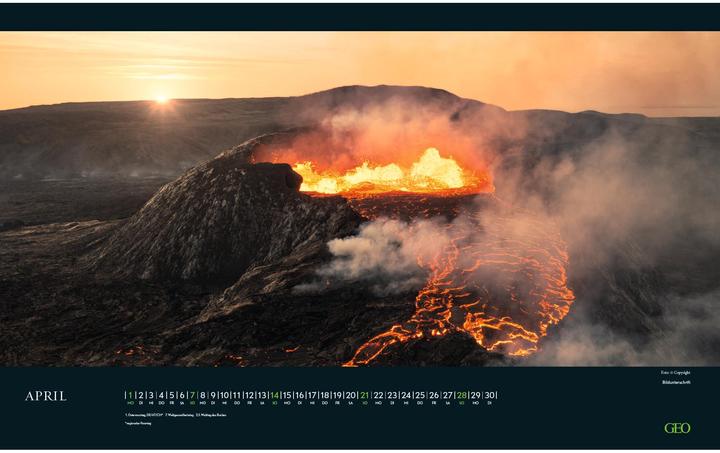Viewport: 720px width, 453px height.
Task: Select date 19 in the calendar strip
Action: pyautogui.click(x=338, y=395)
